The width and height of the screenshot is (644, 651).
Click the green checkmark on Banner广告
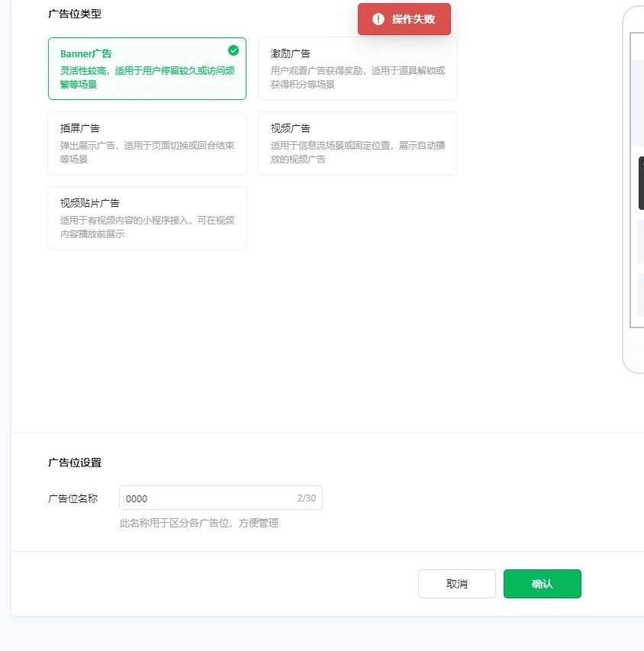click(x=233, y=50)
